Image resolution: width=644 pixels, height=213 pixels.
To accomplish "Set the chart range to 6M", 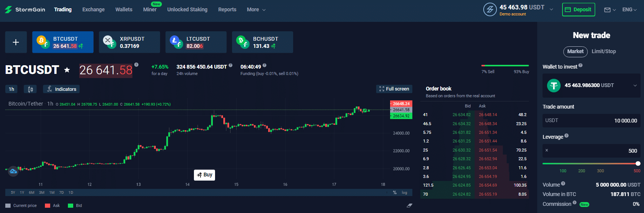I will pos(31,192).
